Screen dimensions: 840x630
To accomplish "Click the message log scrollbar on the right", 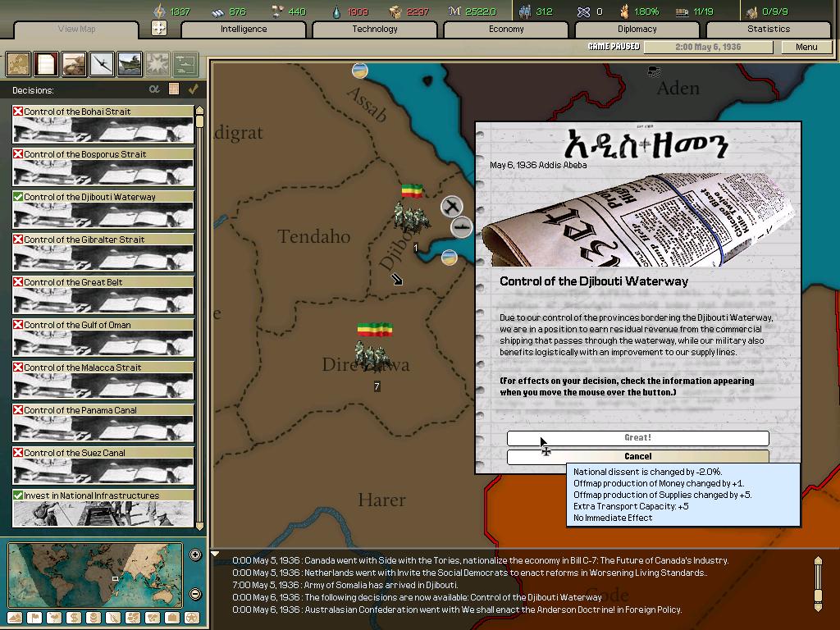I will (818, 584).
